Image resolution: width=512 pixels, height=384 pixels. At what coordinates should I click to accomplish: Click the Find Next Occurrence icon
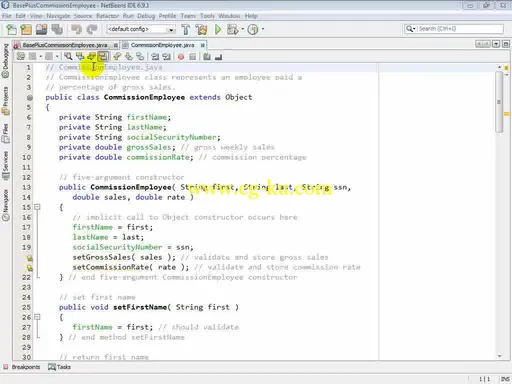pyautogui.click(x=91, y=57)
